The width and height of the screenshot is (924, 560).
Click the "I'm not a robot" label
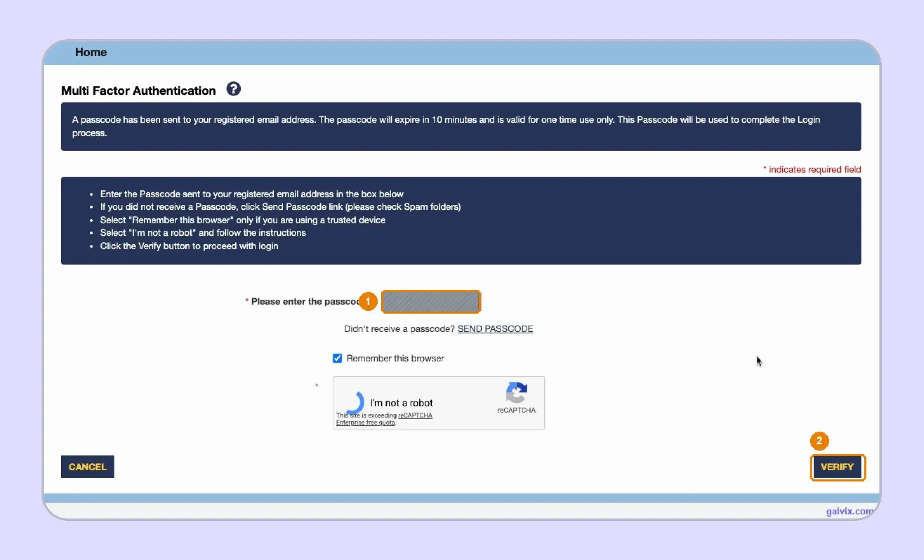401,403
